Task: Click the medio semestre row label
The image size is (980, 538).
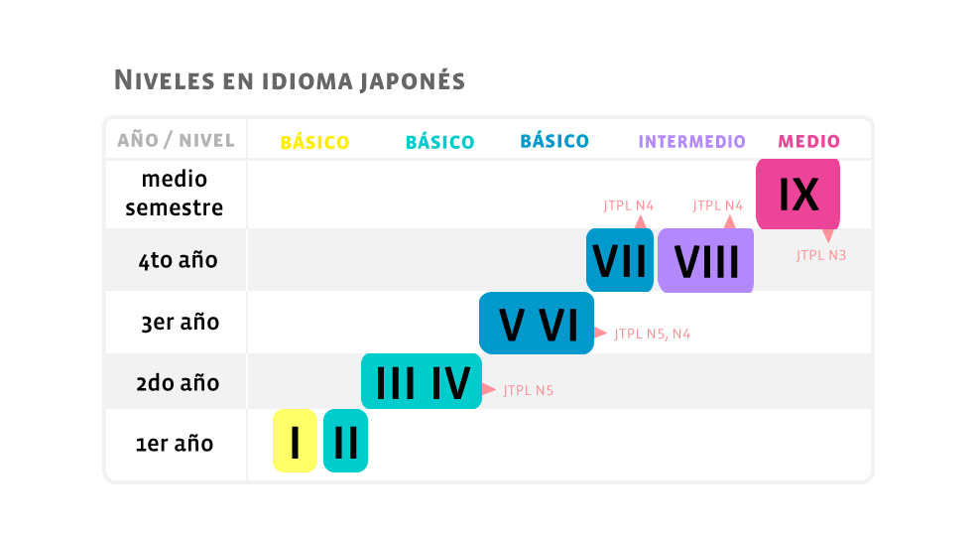Action: click(x=175, y=194)
